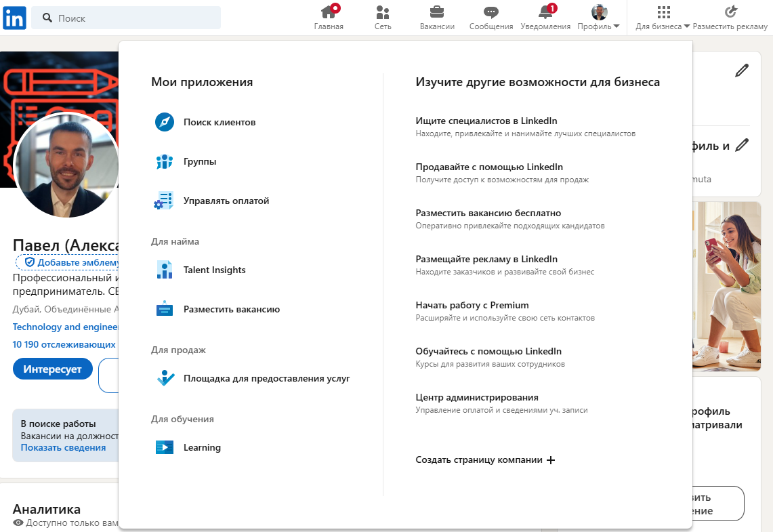Click the profile photo
This screenshot has height=532, width=773.
(x=66, y=165)
